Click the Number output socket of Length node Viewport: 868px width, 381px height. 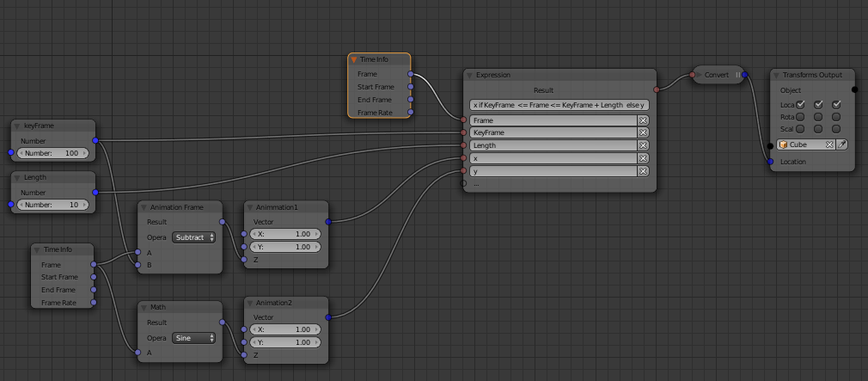pyautogui.click(x=95, y=192)
